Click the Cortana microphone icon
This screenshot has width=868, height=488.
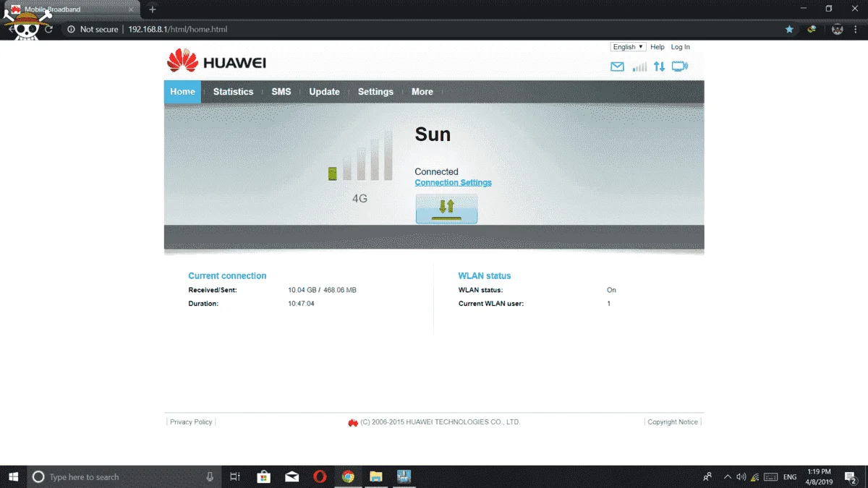coord(210,476)
